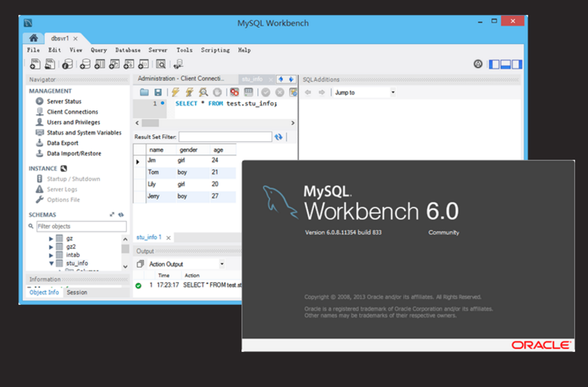Expand the gz schema node
This screenshot has width=588, height=387.
[51, 238]
